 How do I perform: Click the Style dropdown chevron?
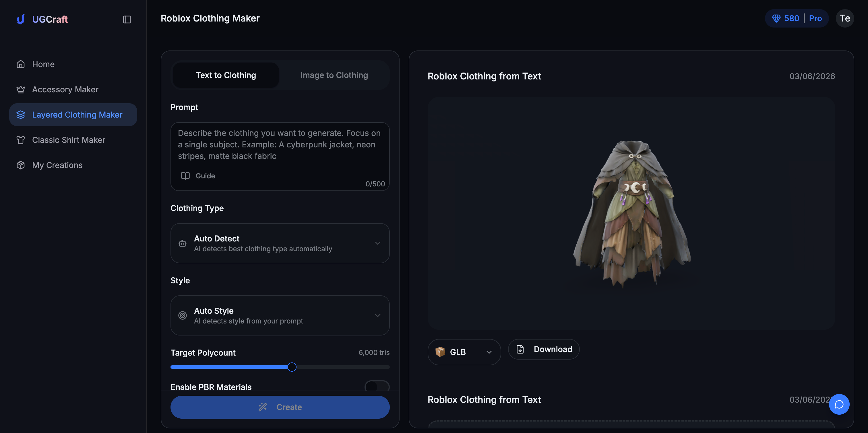point(378,315)
